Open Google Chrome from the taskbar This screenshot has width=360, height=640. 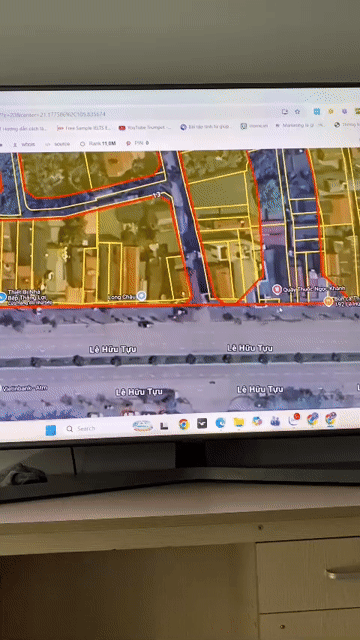click(184, 424)
